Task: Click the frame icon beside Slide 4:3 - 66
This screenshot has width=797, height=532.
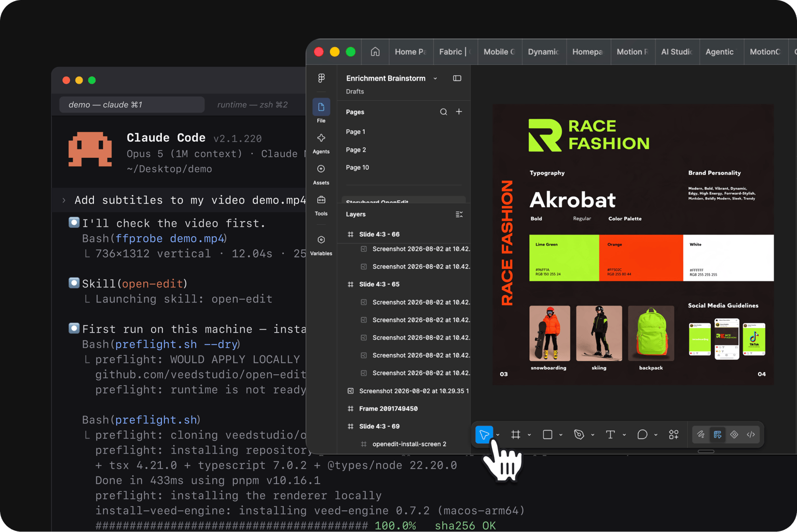Action: click(x=350, y=234)
